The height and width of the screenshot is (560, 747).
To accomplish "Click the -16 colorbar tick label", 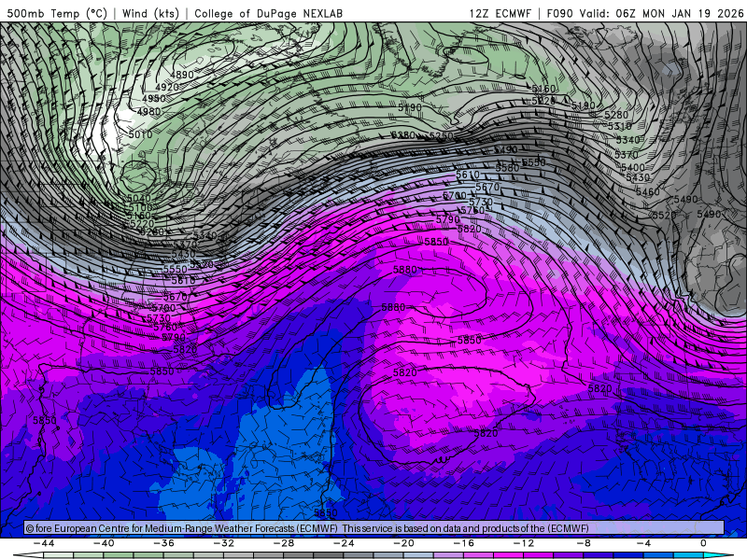I will tap(463, 543).
